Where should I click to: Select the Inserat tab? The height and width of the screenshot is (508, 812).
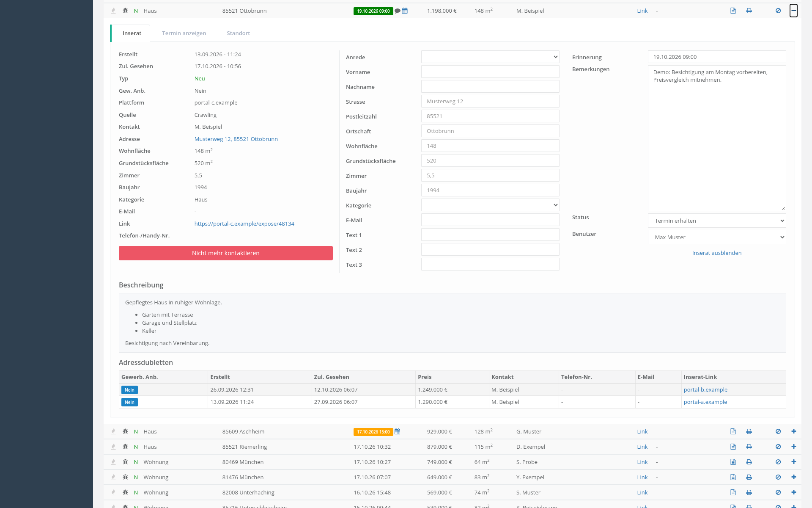132,33
